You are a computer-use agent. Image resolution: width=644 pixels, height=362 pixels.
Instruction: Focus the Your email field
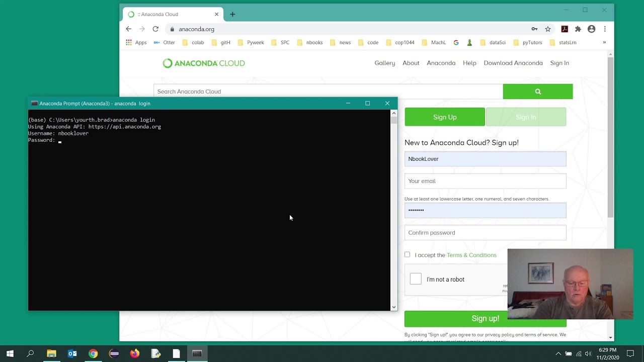pyautogui.click(x=486, y=181)
